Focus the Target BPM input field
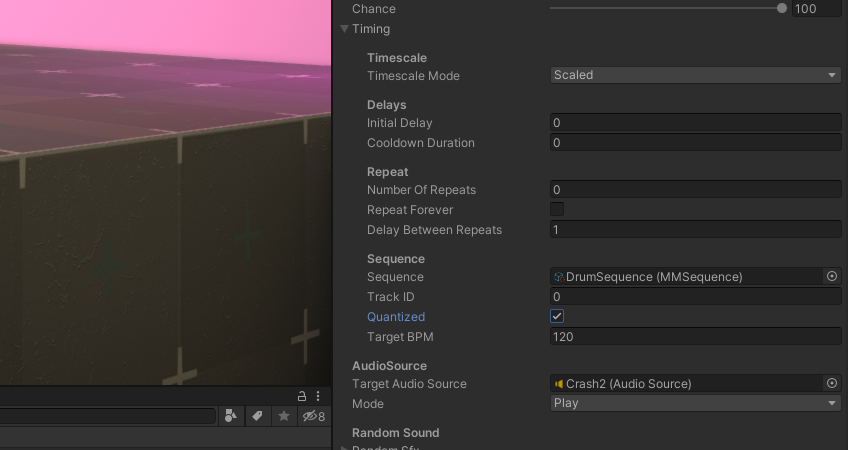Viewport: 848px width, 450px height. click(695, 337)
